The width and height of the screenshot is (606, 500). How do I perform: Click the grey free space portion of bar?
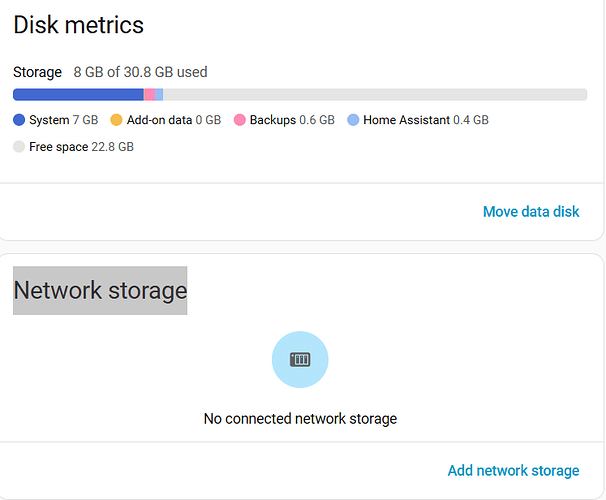tap(375, 95)
